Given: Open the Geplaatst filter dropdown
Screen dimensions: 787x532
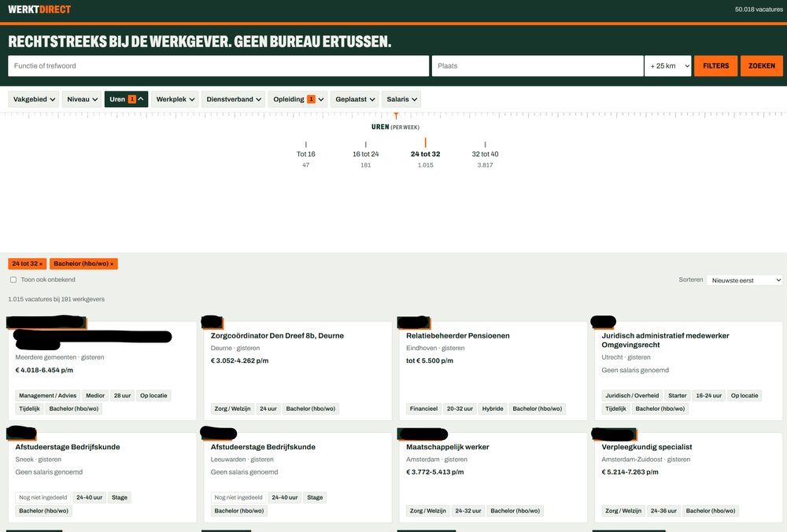Looking at the screenshot, I should [355, 99].
